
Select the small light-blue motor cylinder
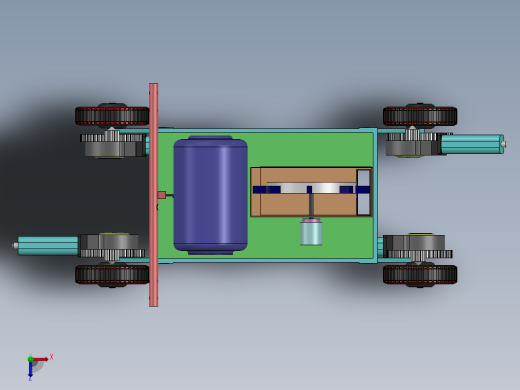[x=311, y=234]
